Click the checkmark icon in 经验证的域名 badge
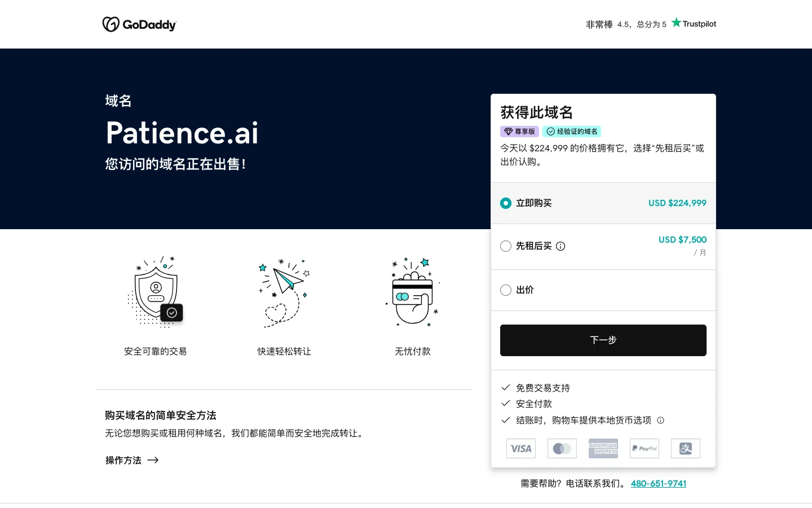The image size is (812, 508). (x=550, y=132)
